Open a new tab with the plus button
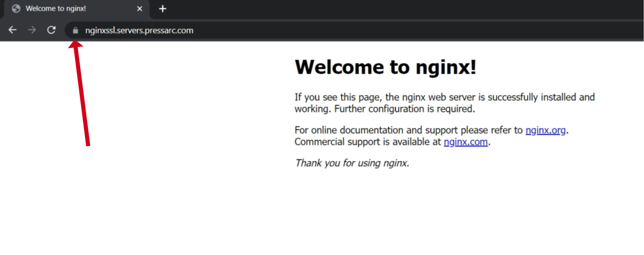Screen dimensions: 644x255 (x=163, y=9)
